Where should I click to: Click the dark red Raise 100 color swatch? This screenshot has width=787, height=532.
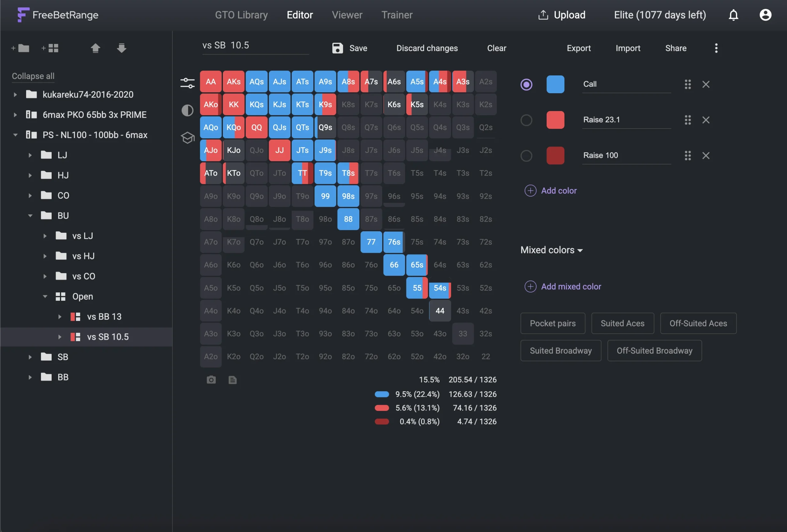[555, 156]
